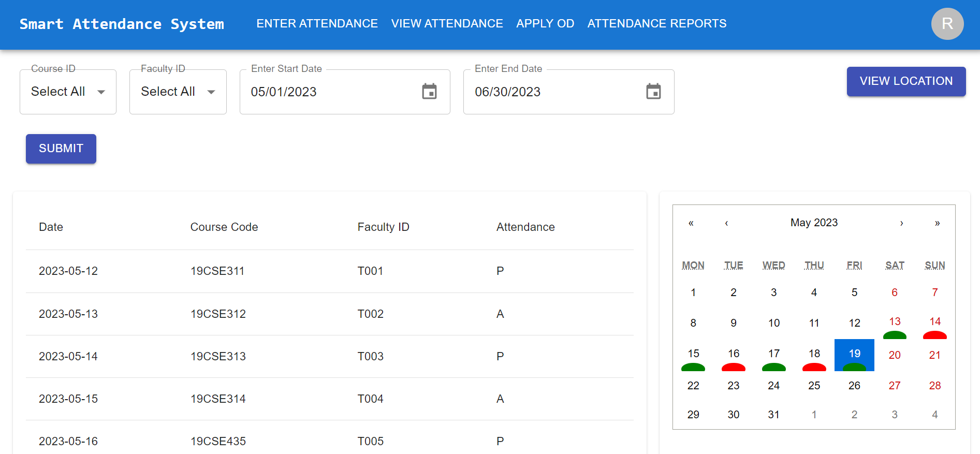Jump forward a year with double right arrow
Image resolution: width=980 pixels, height=454 pixels.
tap(937, 223)
